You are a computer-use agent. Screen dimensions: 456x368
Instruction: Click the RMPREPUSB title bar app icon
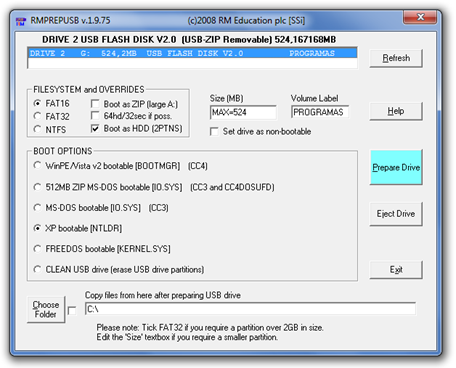(21, 21)
